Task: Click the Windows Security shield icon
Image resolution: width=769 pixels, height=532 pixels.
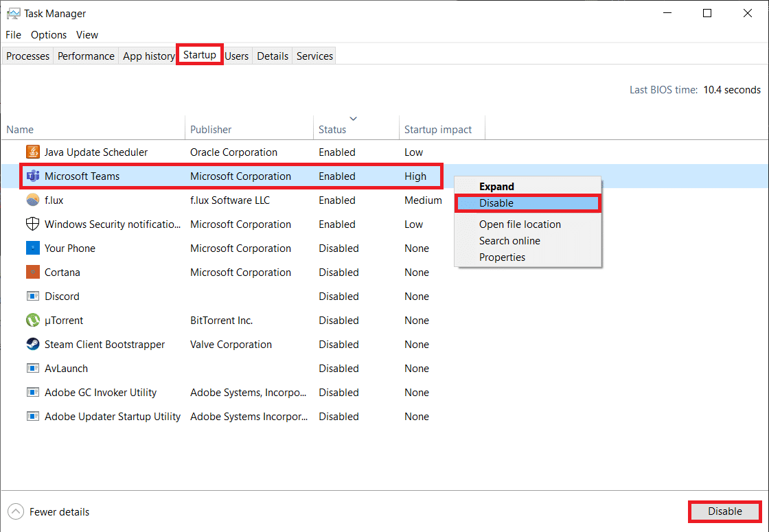Action: (x=33, y=224)
